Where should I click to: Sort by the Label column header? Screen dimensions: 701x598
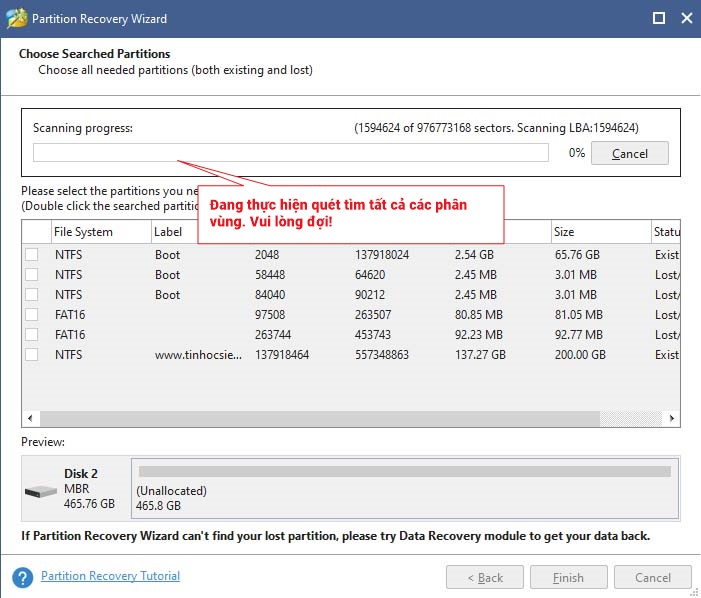coord(168,232)
